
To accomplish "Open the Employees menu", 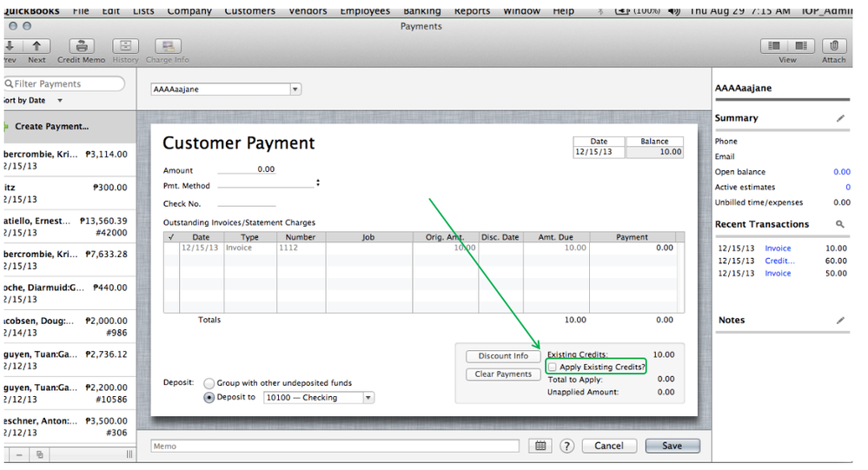I will pyautogui.click(x=365, y=10).
